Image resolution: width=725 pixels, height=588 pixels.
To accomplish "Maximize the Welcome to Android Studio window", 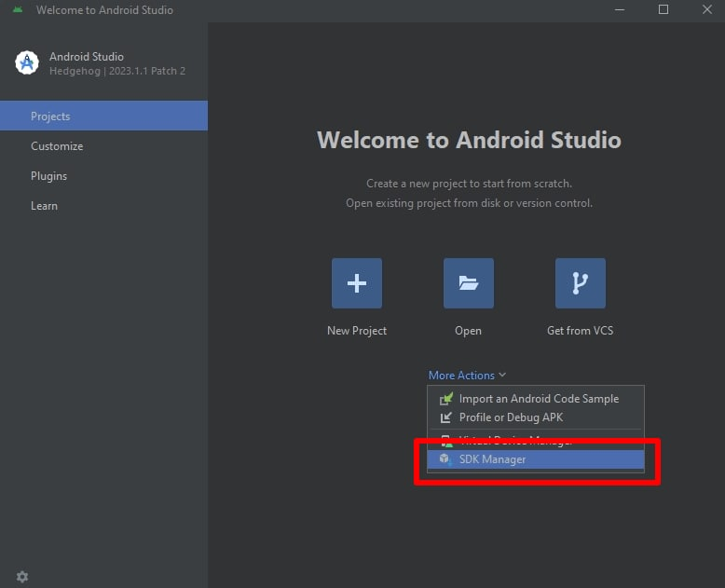I will pos(663,10).
